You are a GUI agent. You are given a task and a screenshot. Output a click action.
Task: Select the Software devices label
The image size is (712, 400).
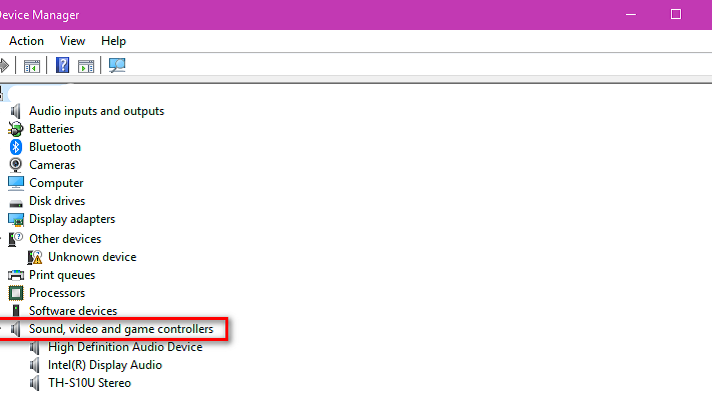click(x=73, y=311)
